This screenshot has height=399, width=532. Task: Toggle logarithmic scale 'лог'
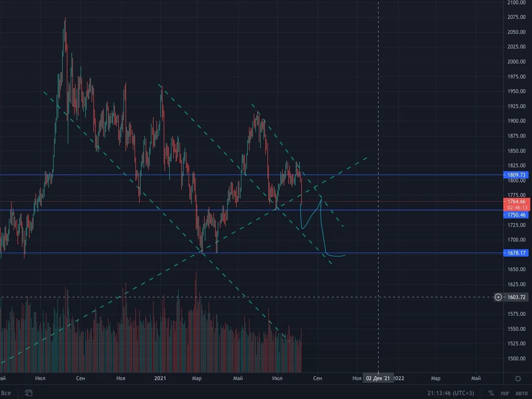[505, 393]
